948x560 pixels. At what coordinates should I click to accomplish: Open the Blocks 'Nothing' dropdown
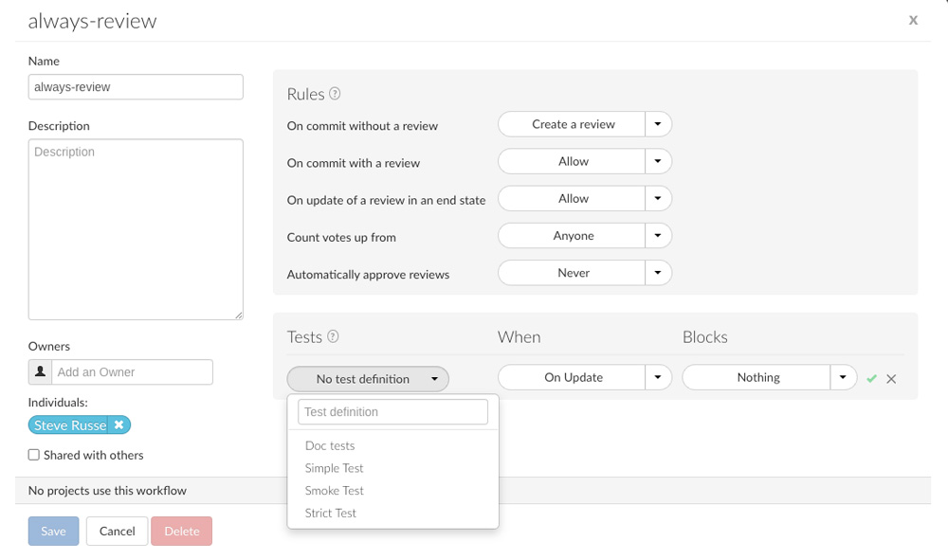(x=842, y=376)
